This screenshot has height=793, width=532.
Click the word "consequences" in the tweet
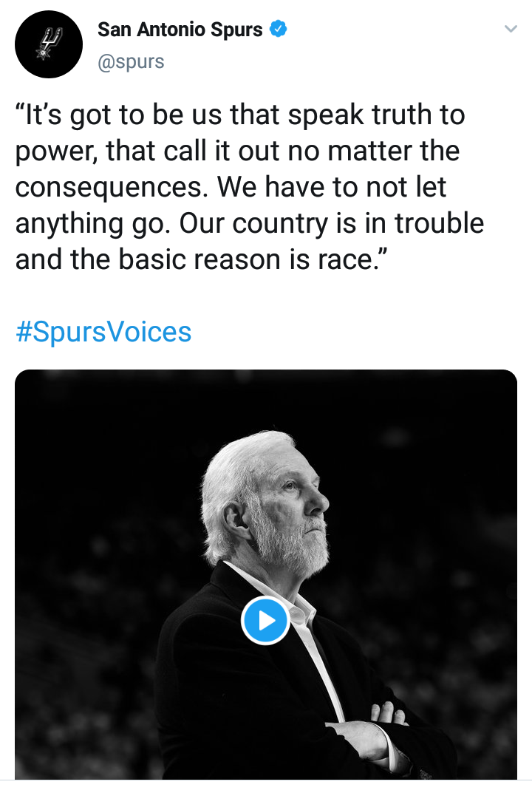pyautogui.click(x=112, y=187)
